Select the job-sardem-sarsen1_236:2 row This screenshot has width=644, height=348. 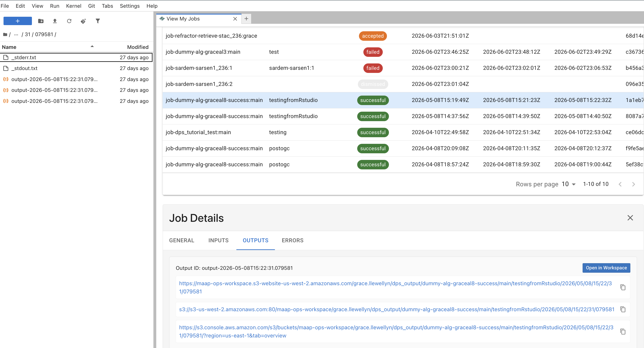coord(403,84)
